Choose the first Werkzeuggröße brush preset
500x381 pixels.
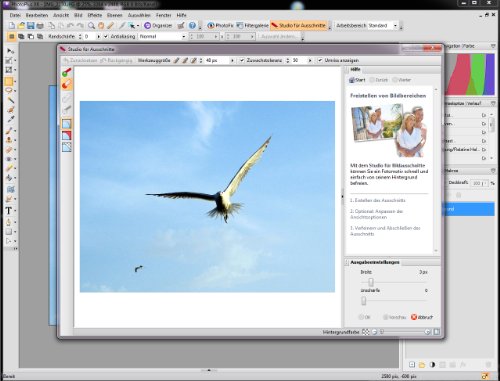coord(177,60)
